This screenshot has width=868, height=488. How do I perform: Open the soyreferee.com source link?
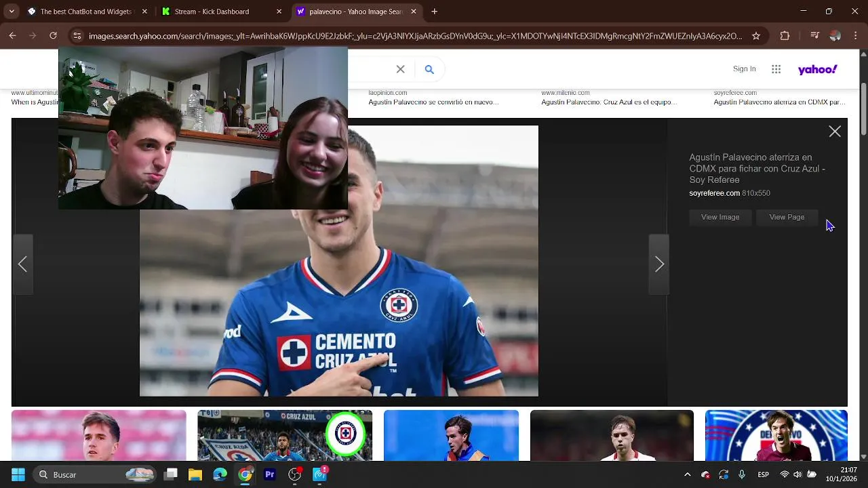tap(714, 193)
